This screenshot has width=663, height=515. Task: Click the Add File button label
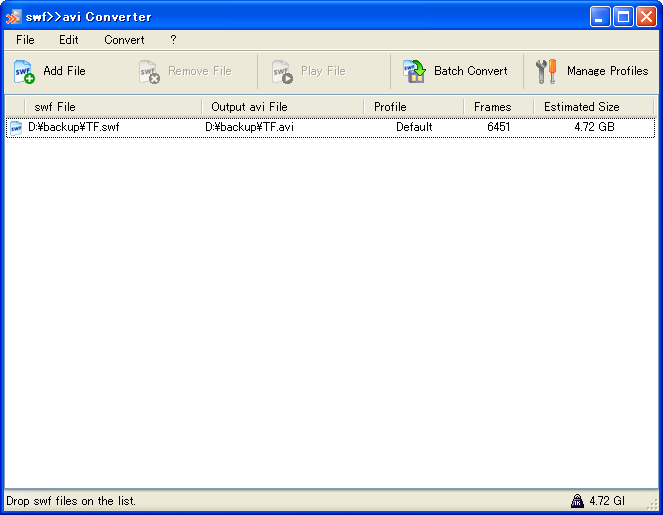[64, 71]
